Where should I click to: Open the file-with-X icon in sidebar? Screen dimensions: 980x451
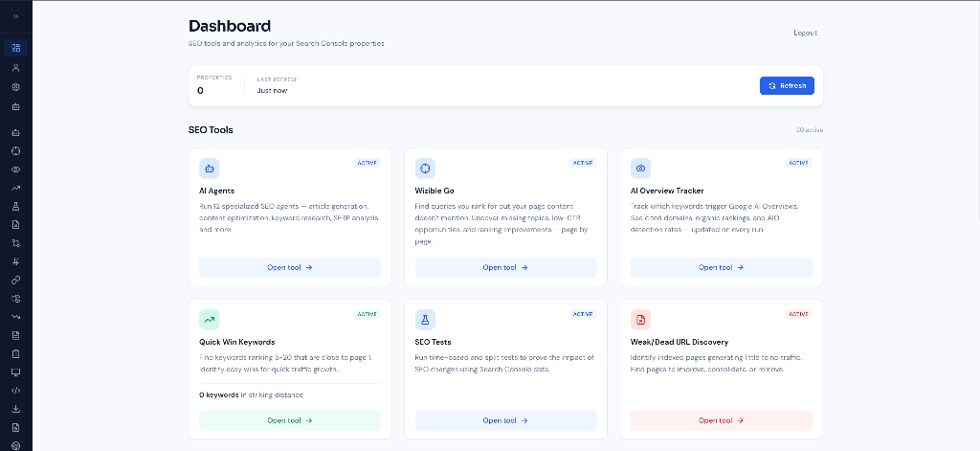pos(16,225)
